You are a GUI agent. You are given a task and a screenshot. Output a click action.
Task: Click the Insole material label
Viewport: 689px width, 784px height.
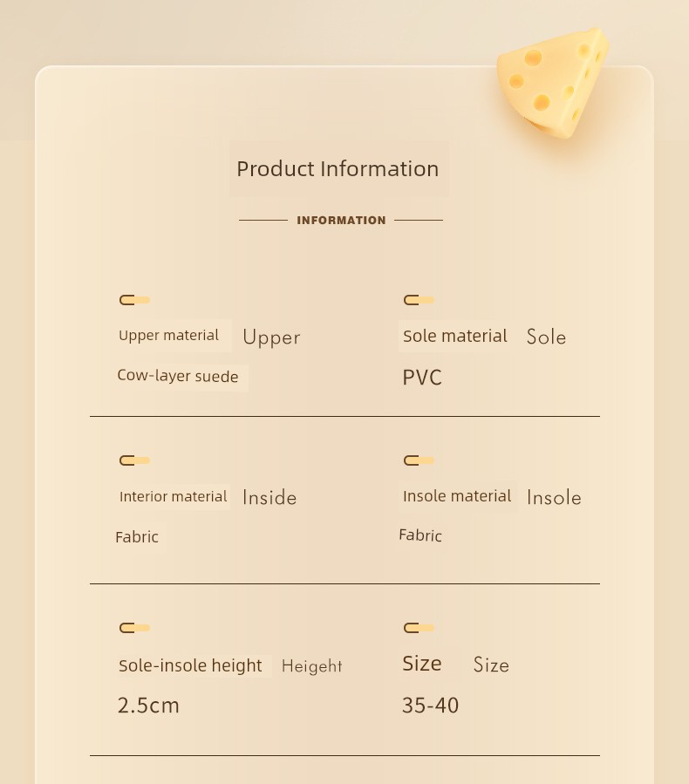pos(457,496)
